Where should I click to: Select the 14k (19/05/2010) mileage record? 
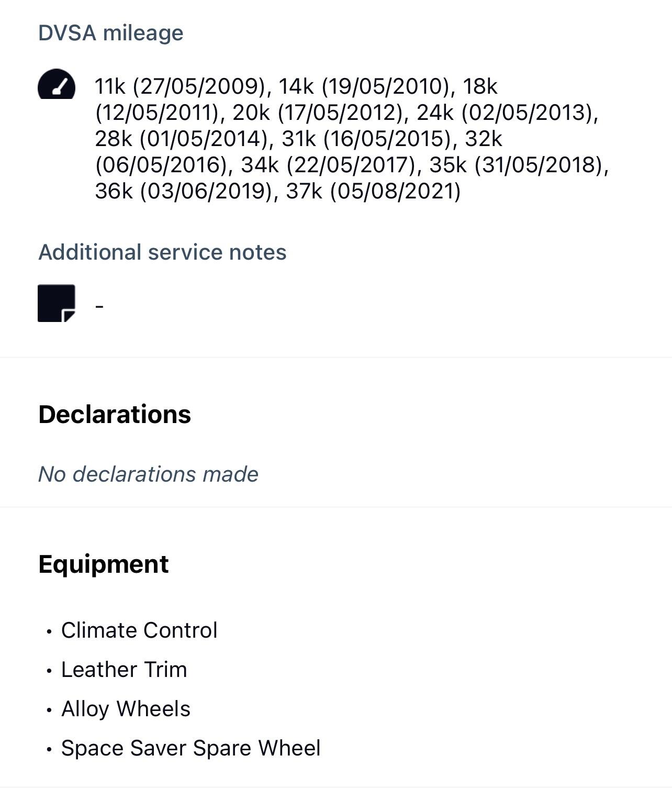click(364, 86)
